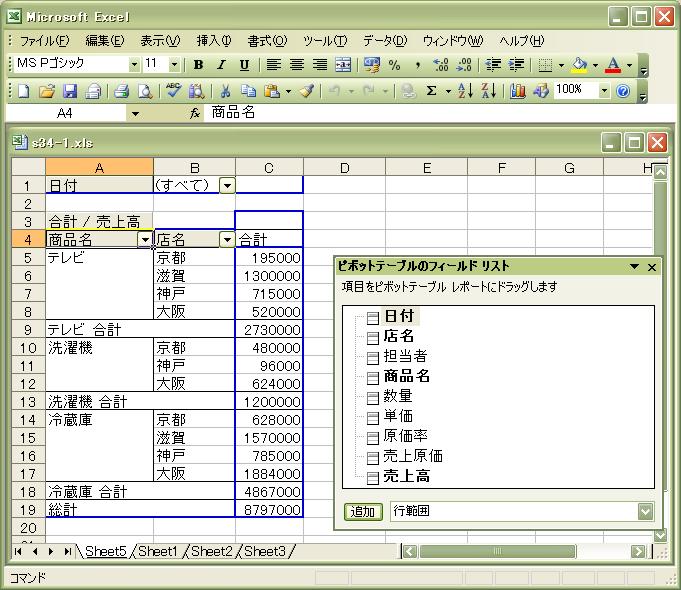The image size is (681, 590).
Task: Open 商品名 field filter dropdown
Action: 145,240
